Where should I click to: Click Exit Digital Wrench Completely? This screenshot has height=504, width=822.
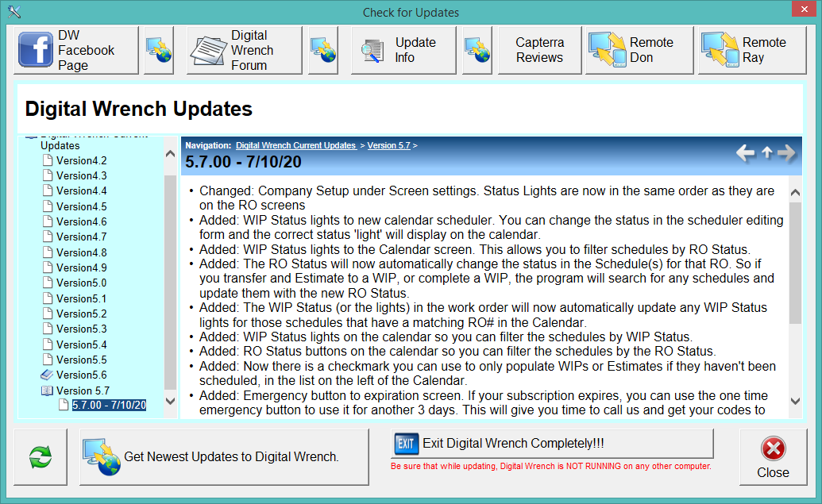550,443
